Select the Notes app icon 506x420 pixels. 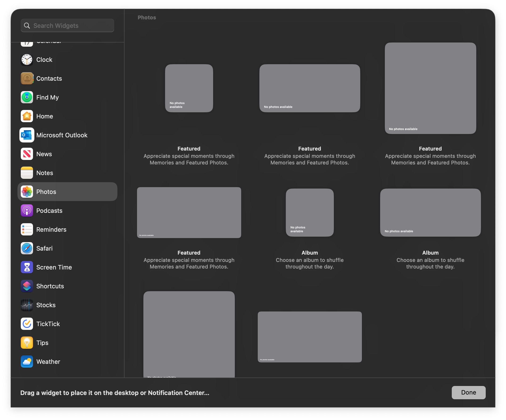(27, 173)
